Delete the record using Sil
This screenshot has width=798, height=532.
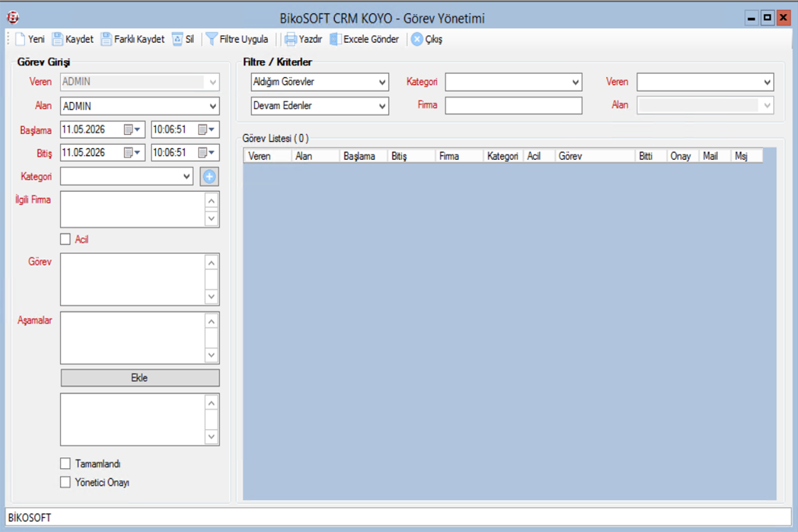[183, 39]
